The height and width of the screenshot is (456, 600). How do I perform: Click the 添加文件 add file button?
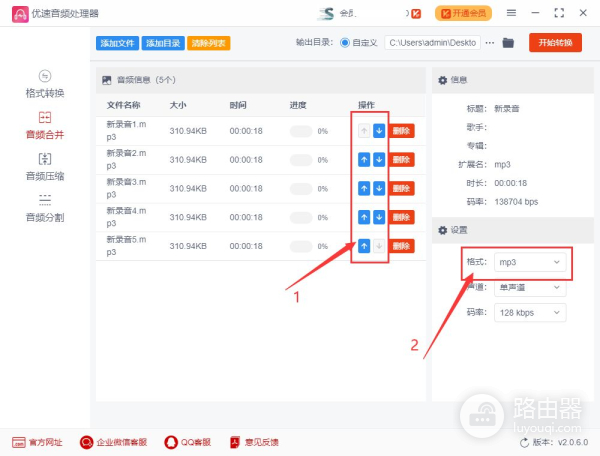pyautogui.click(x=117, y=43)
